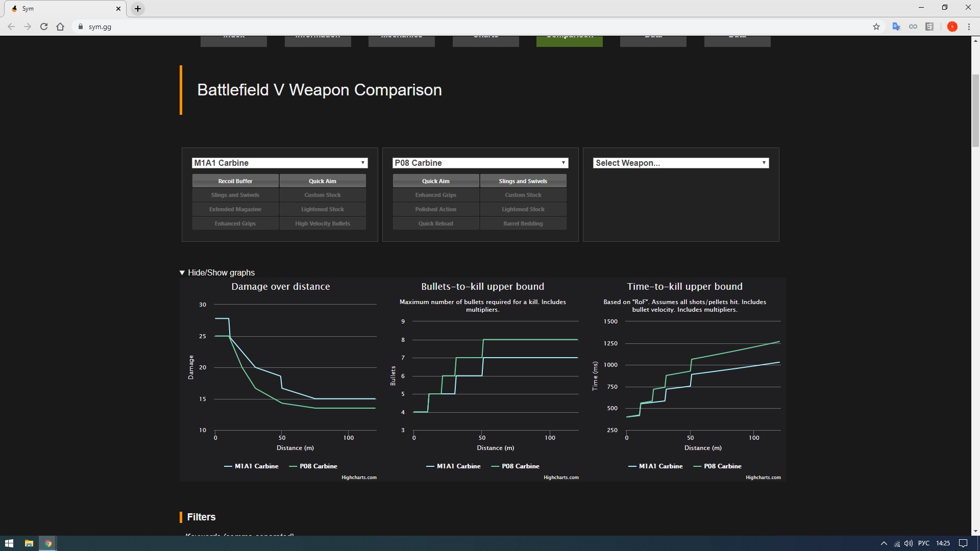Open the M1A1 Carbine weapon dropdown

[280, 163]
